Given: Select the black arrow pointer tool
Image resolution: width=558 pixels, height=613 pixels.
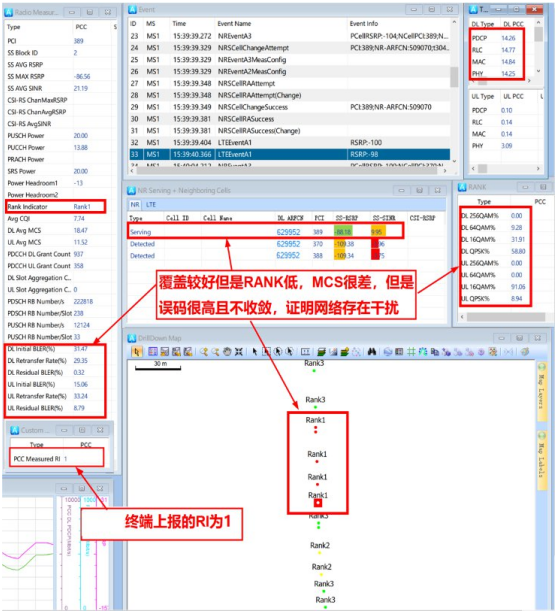Looking at the screenshot, I should tap(255, 352).
